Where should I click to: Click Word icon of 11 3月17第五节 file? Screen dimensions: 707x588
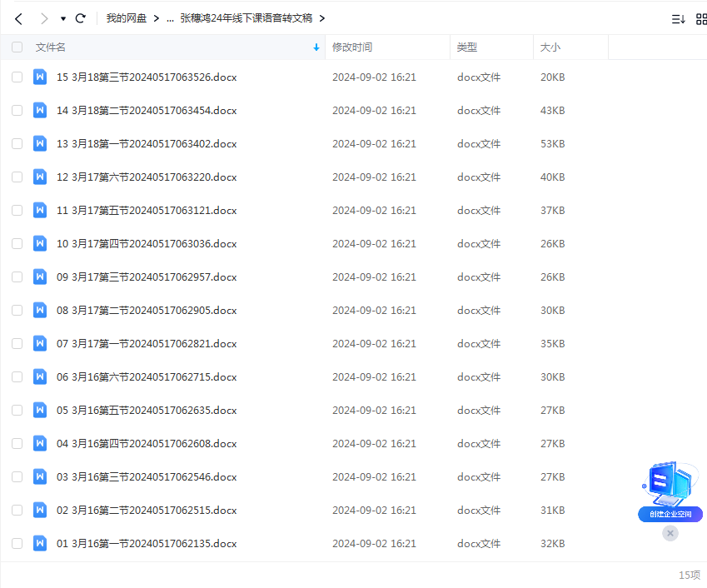pyautogui.click(x=40, y=210)
